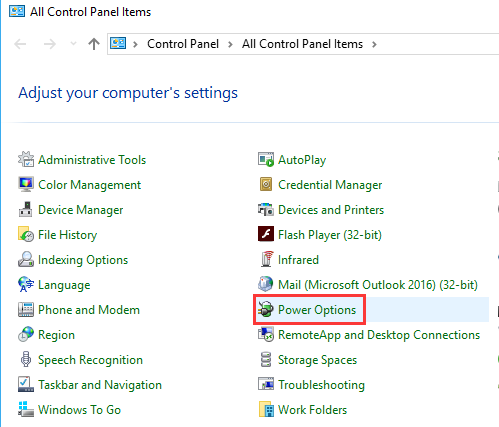Open RemoteApp and Desktop Connections link
The width and height of the screenshot is (499, 427).
coord(379,335)
